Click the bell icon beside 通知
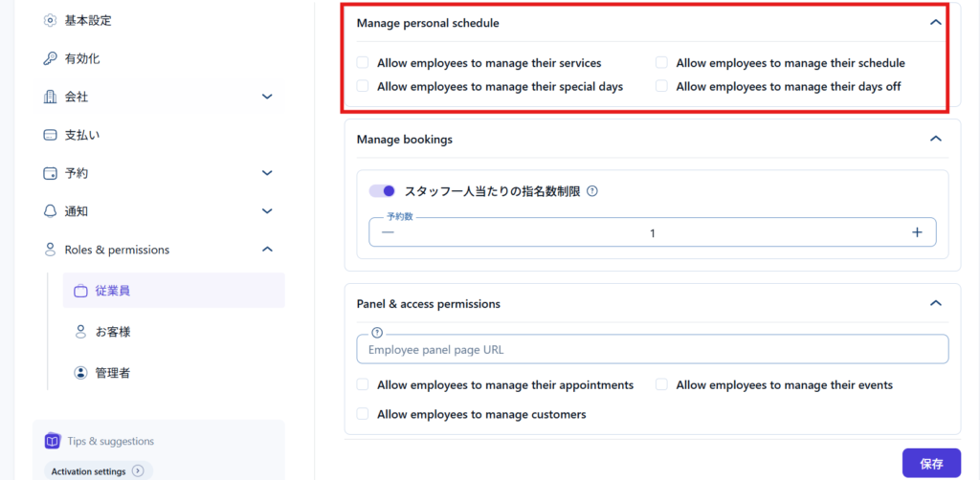 51,211
